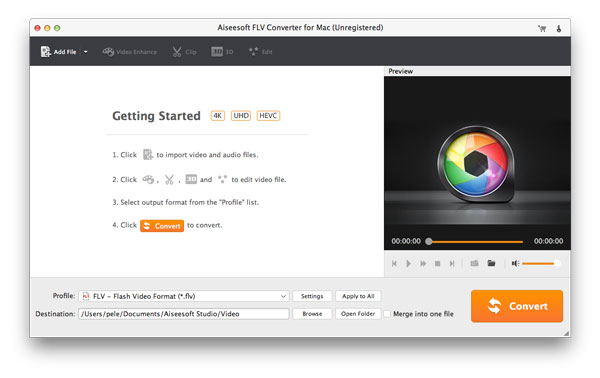Mute audio via speaker icon

(x=515, y=263)
